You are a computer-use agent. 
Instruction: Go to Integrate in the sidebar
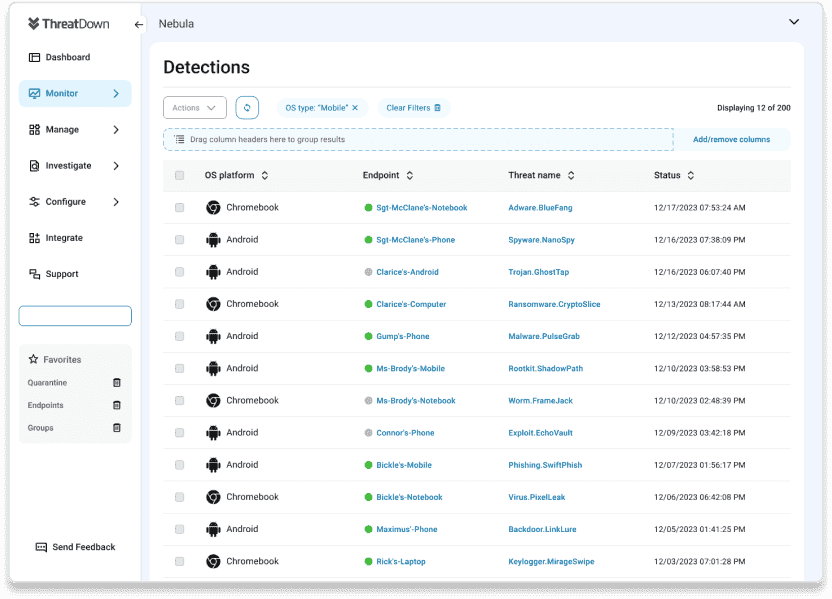[63, 238]
